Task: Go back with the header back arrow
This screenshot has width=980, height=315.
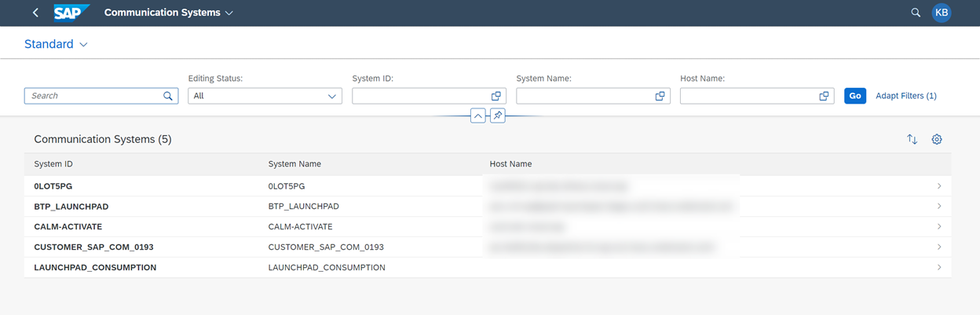Action: point(35,13)
